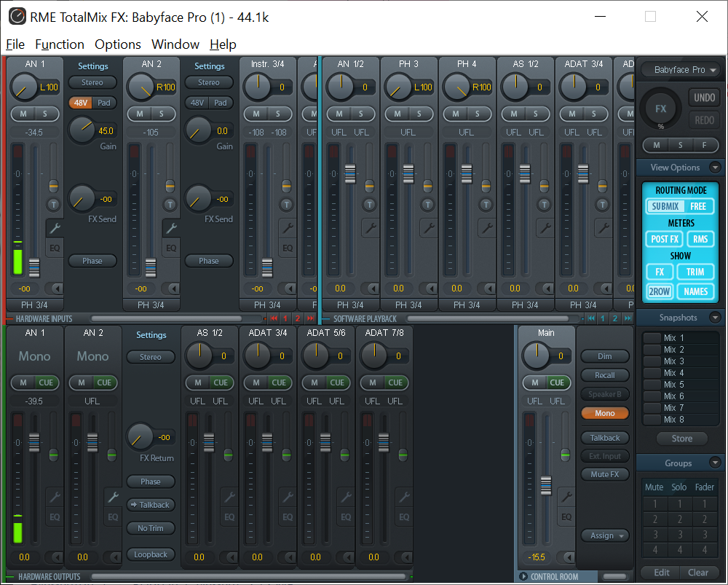Toggle 48V phantom power on input AN 1
Screen dimensions: 728x585
(x=80, y=103)
